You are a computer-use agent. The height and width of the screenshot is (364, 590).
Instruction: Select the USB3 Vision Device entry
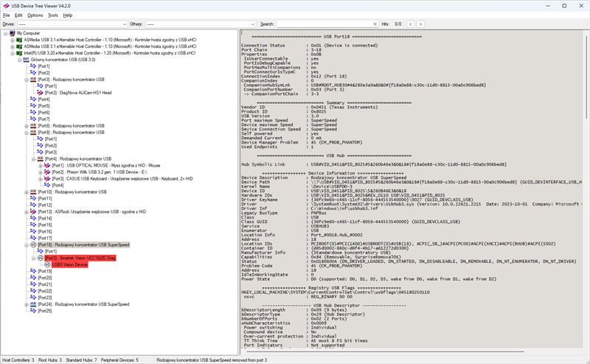coord(69,265)
